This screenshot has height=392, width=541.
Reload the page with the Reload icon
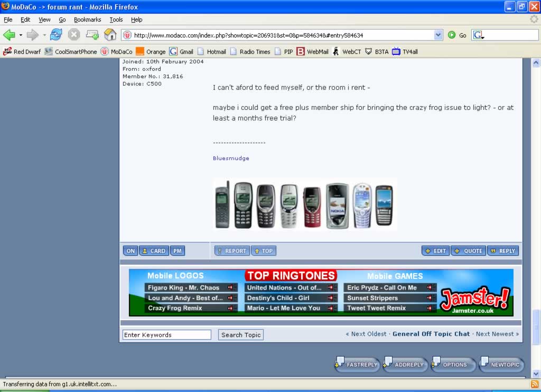coord(56,35)
